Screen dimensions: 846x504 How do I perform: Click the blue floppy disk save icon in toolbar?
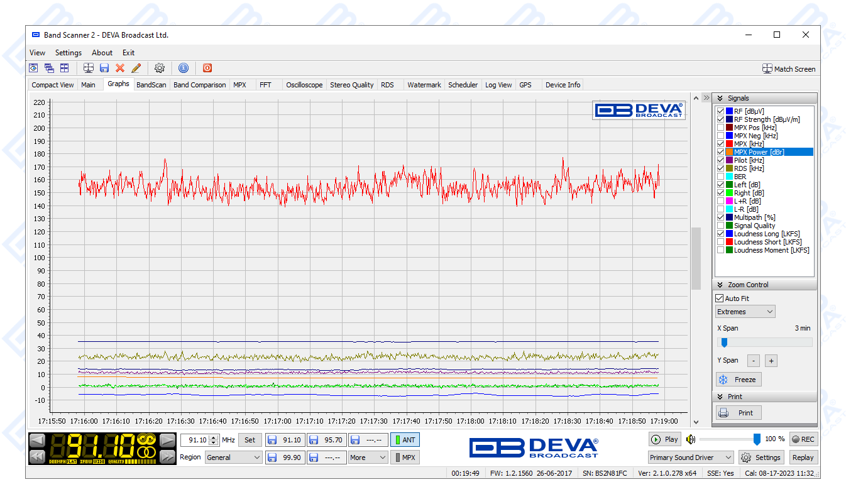click(104, 68)
